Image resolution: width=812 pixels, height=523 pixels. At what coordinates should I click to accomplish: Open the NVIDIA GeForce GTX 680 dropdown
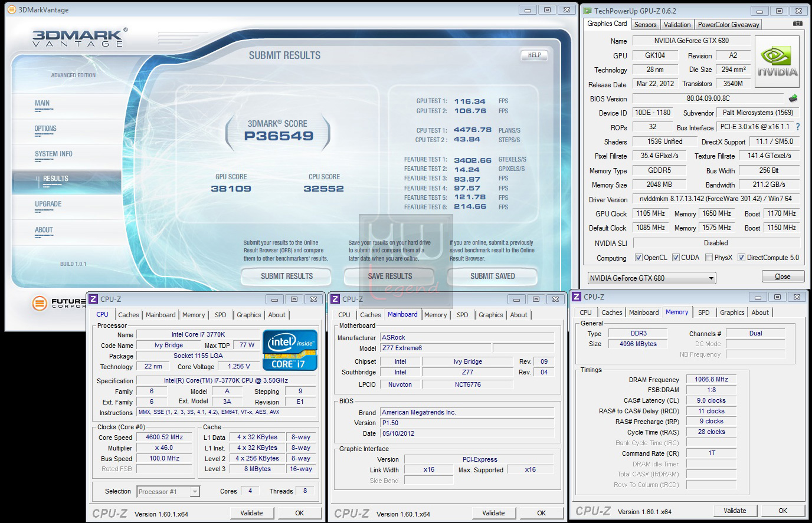pos(651,278)
